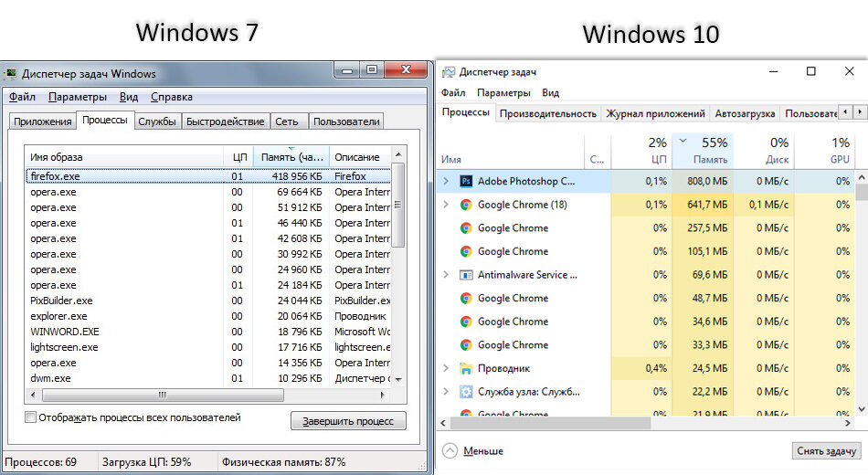Open Файл menu in Windows 10 Task Manager
The height and width of the screenshot is (475, 868).
coord(453,92)
